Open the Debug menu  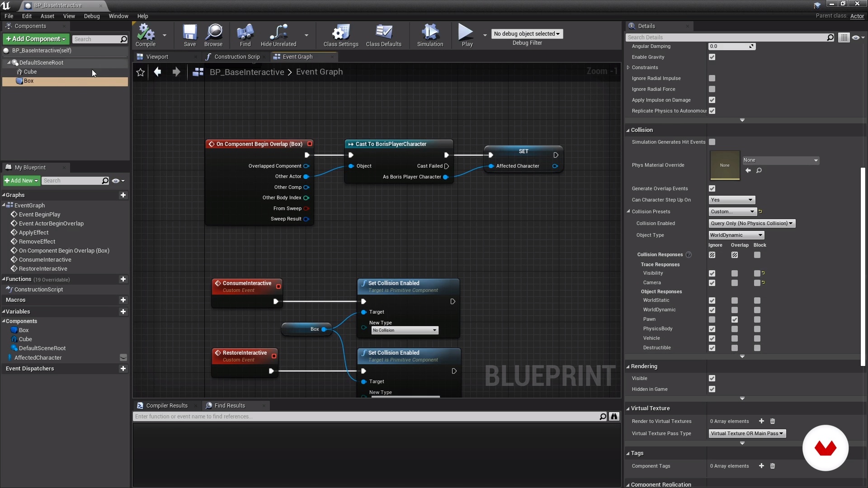click(92, 16)
